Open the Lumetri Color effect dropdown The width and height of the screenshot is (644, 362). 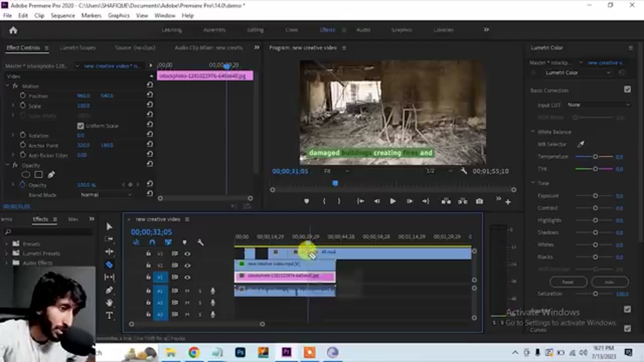point(578,73)
